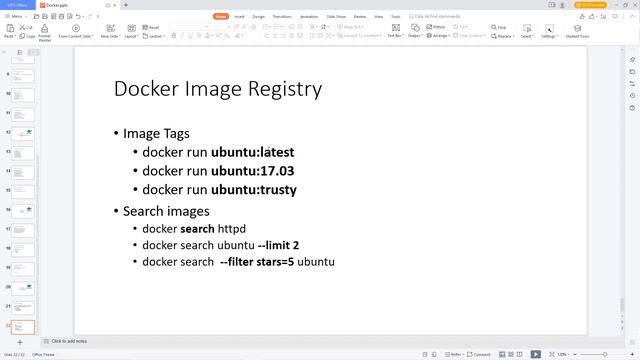640x360 pixels.
Task: Add a New Slide from the ribbon
Action: [x=110, y=31]
